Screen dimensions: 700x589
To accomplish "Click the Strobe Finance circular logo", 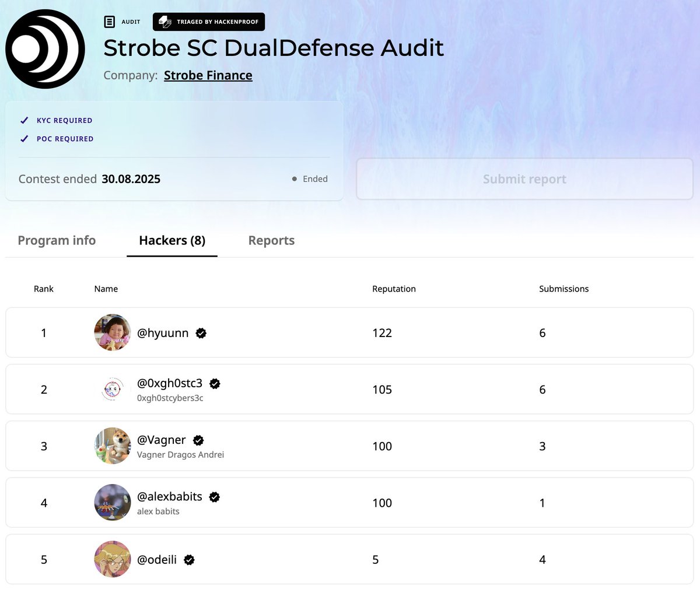I will [45, 49].
